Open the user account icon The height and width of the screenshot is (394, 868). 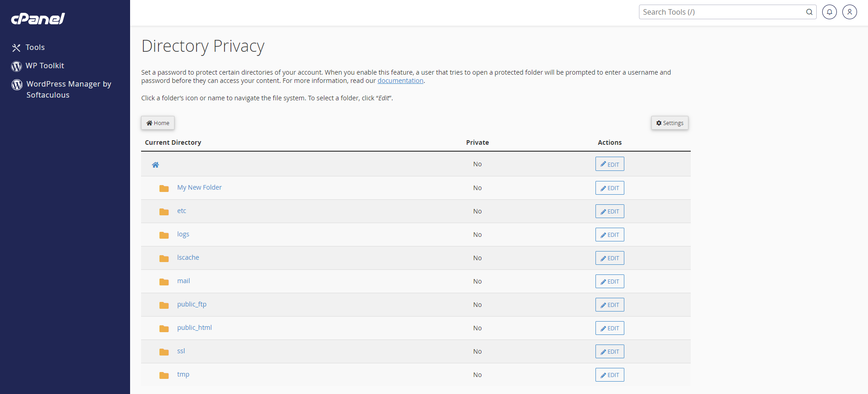[850, 12]
